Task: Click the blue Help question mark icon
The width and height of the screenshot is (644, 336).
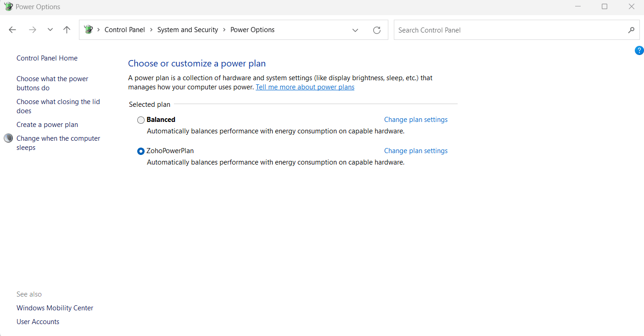Action: pos(639,50)
